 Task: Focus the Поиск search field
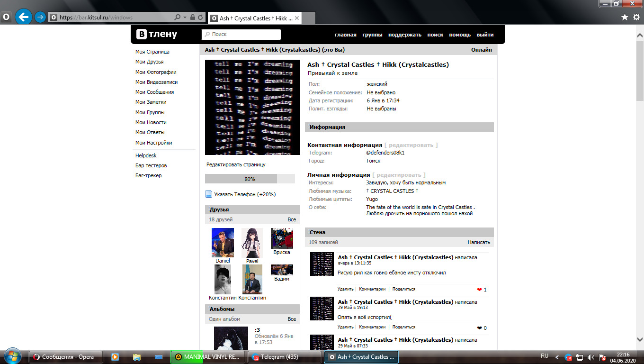241,34
